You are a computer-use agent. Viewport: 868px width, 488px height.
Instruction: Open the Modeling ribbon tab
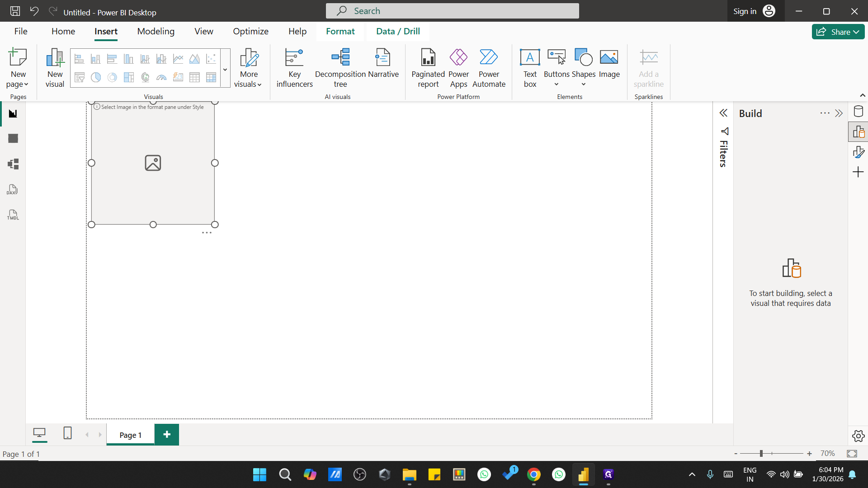(156, 31)
